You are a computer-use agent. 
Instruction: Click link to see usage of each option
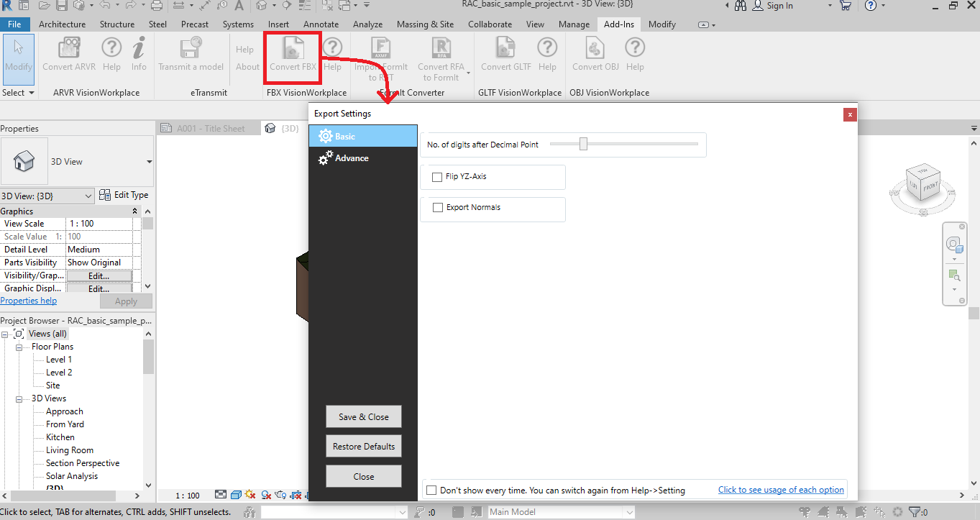(781, 490)
